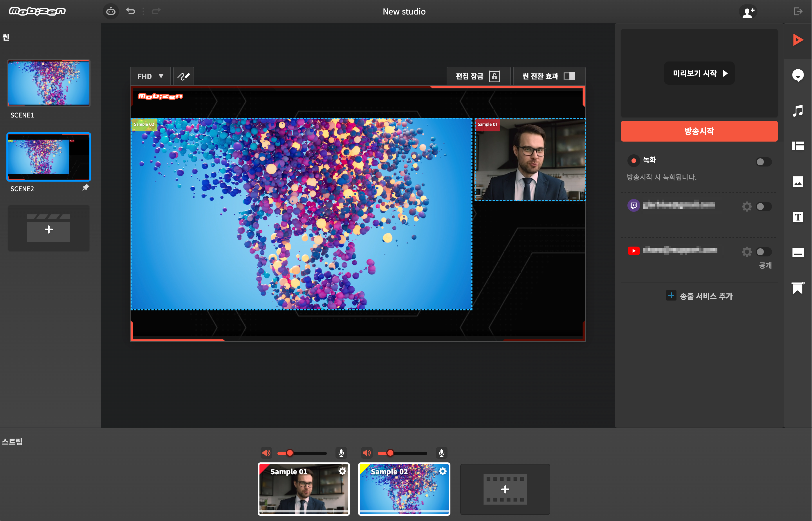The height and width of the screenshot is (521, 812).
Task: Select the SCENE1 thumbnail
Action: 49,83
